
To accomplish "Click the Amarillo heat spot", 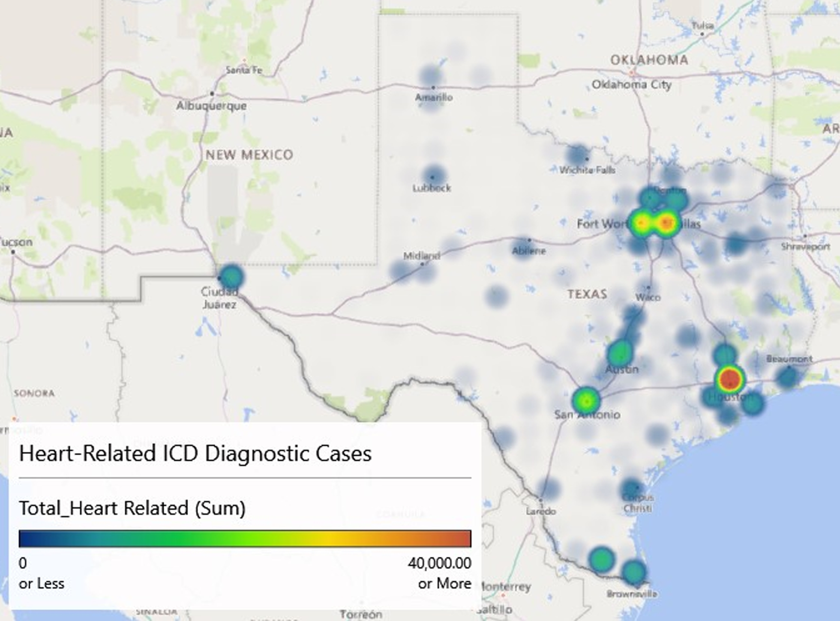I will tap(430, 78).
